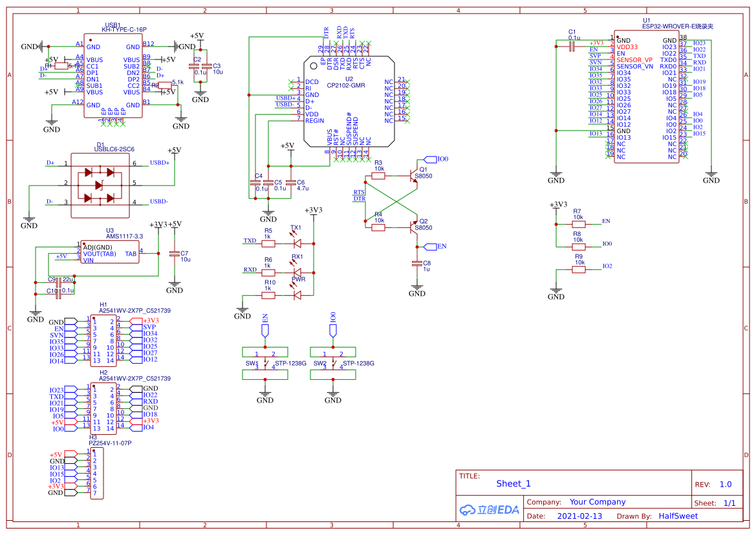Select the Q1 S8050 transistor symbol

click(413, 176)
